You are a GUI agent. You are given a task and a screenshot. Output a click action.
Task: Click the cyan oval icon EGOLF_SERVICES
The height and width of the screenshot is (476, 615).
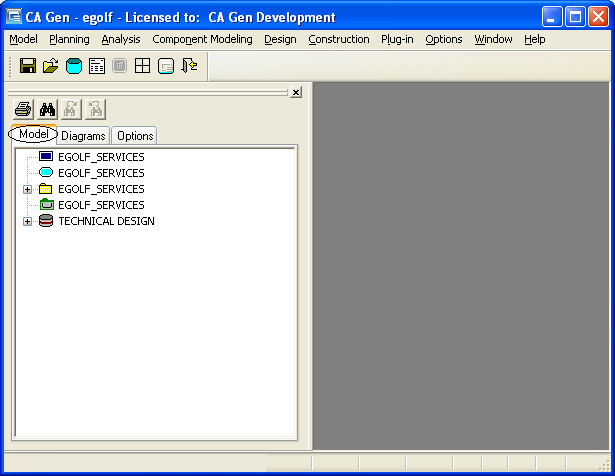[46, 172]
